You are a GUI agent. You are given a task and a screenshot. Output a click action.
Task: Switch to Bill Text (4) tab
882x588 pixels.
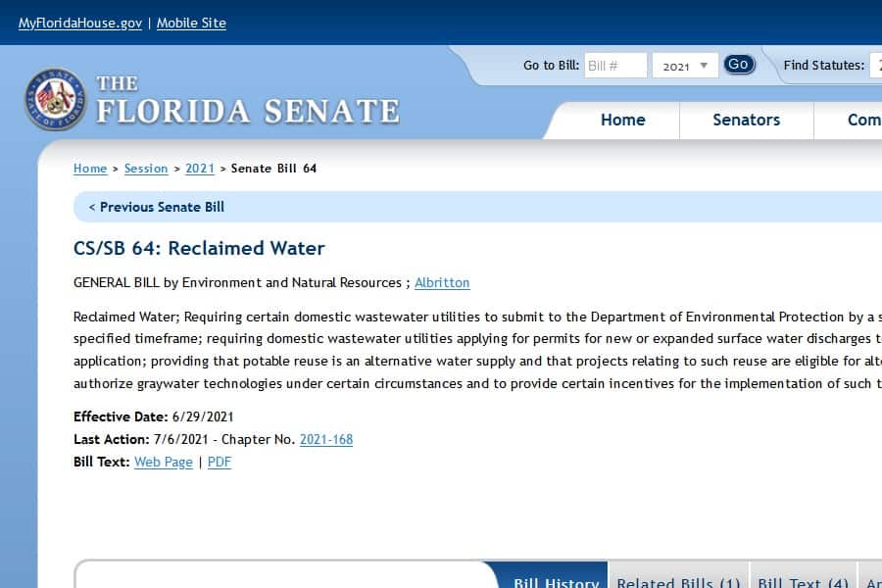[x=803, y=578]
